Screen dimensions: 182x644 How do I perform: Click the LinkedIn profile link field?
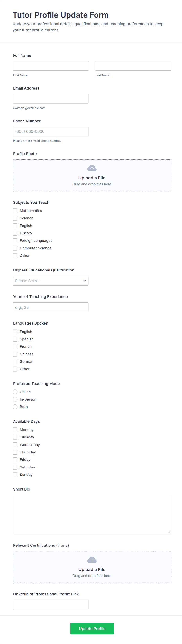[50, 604]
